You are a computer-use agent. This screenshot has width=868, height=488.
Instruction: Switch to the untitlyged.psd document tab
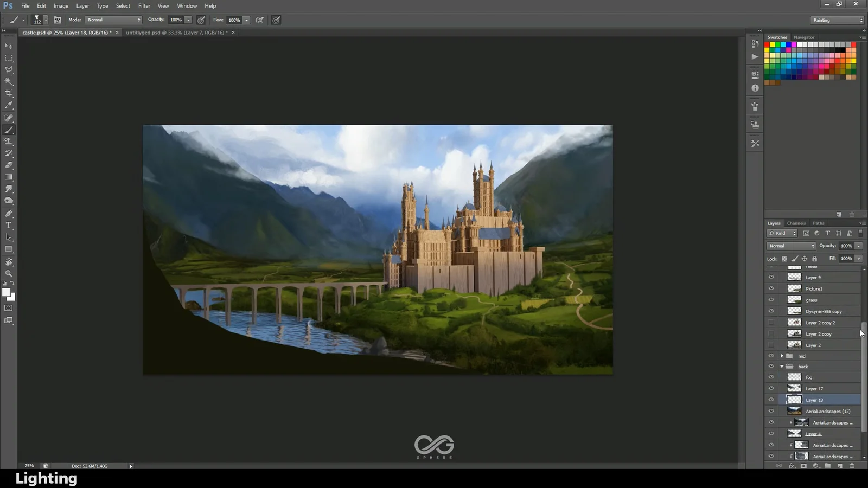pyautogui.click(x=174, y=33)
